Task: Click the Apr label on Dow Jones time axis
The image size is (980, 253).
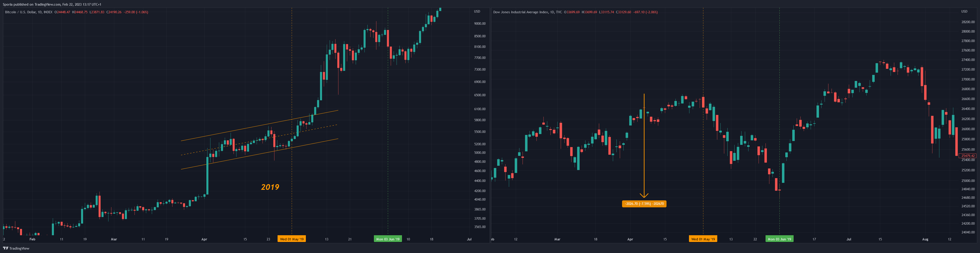Action: (630, 239)
